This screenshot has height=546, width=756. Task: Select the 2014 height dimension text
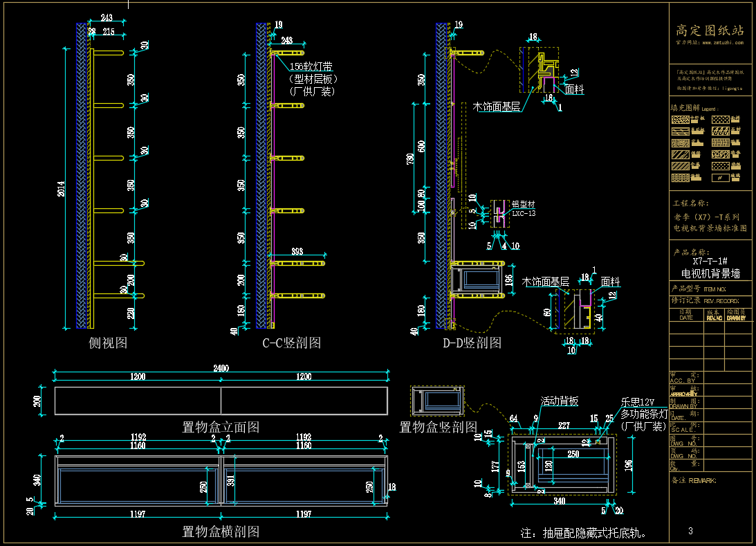click(x=62, y=189)
